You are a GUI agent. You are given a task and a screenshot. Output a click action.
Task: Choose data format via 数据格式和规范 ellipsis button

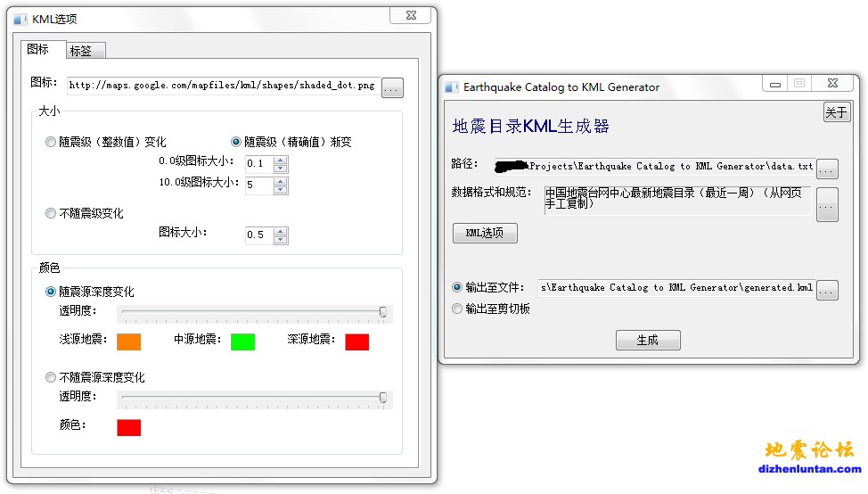click(827, 204)
